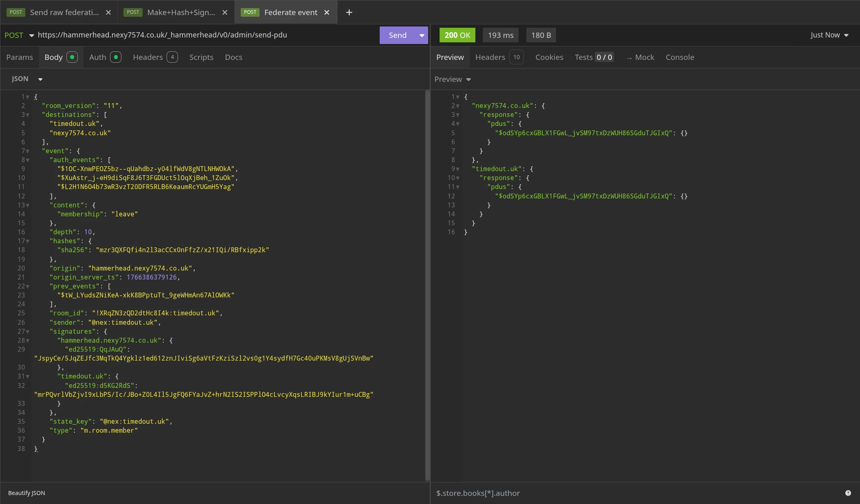
Task: Open the Preview format dropdown in response pane
Action: click(452, 79)
